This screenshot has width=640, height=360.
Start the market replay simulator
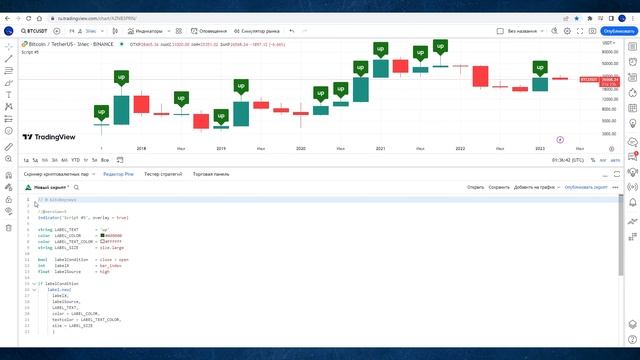point(257,31)
